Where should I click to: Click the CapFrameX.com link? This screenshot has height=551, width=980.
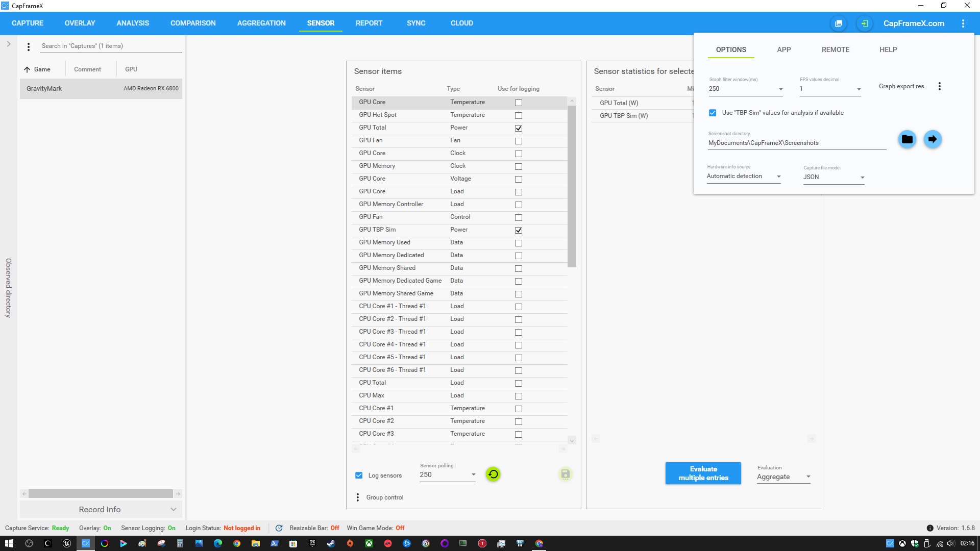click(x=913, y=23)
